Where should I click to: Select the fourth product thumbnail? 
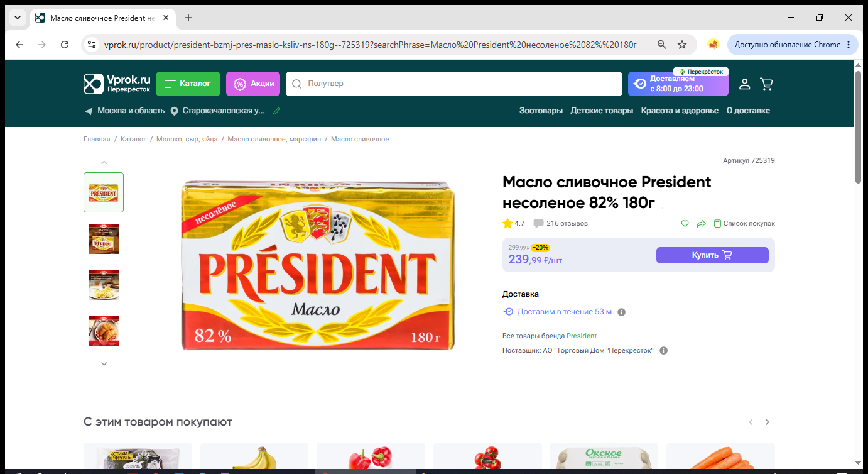tap(104, 331)
